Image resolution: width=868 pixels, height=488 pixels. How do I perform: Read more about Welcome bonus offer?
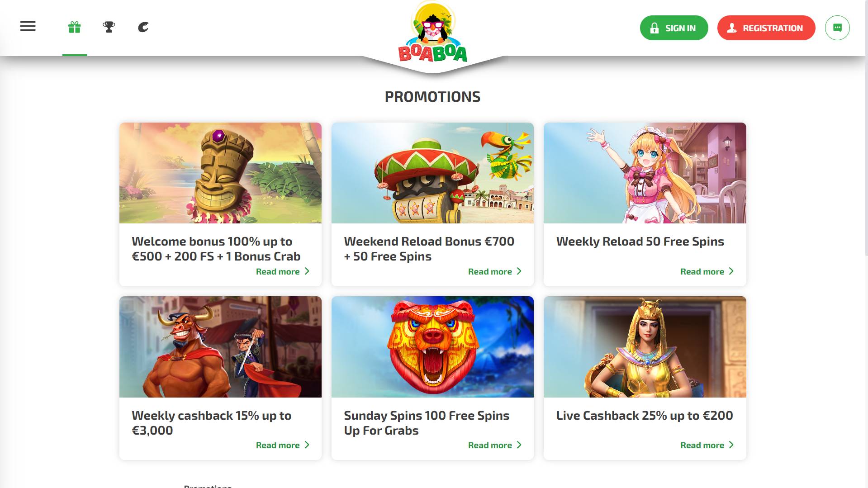tap(282, 271)
